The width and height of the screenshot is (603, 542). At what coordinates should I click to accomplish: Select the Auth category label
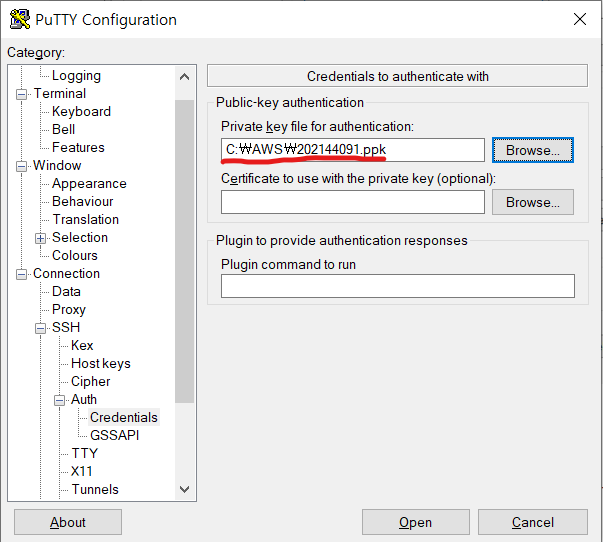pos(83,400)
